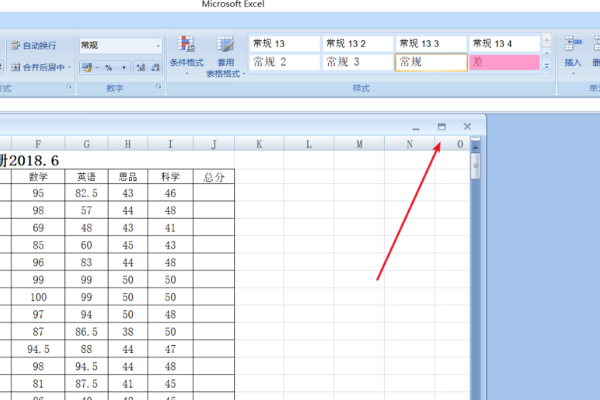The height and width of the screenshot is (400, 600).
Task: Click the horizontal split box above scrollbar
Action: 475,138
